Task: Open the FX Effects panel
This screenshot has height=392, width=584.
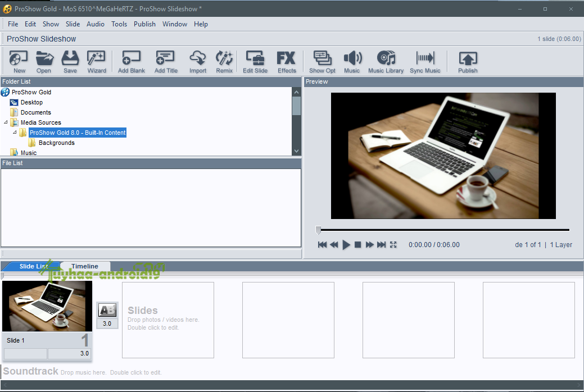Action: pyautogui.click(x=287, y=62)
